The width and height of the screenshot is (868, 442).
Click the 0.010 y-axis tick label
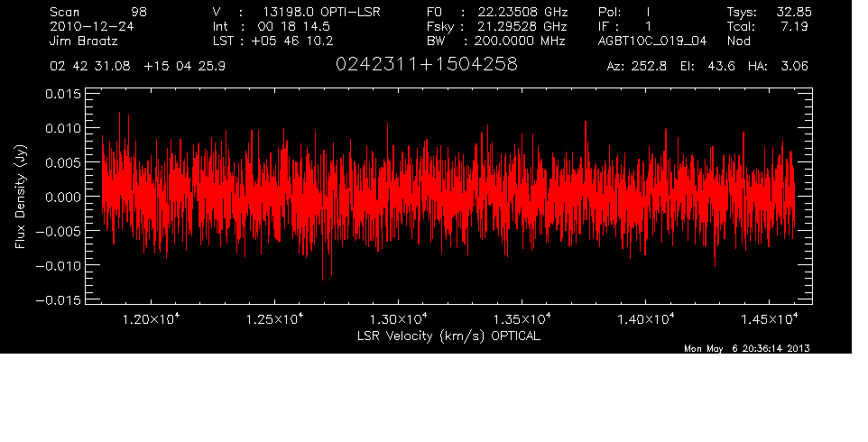[62, 128]
